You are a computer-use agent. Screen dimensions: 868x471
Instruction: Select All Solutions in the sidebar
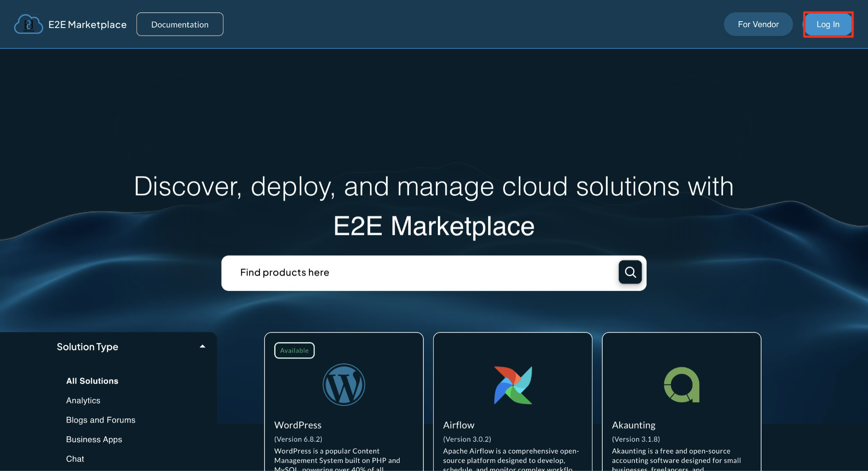point(92,380)
